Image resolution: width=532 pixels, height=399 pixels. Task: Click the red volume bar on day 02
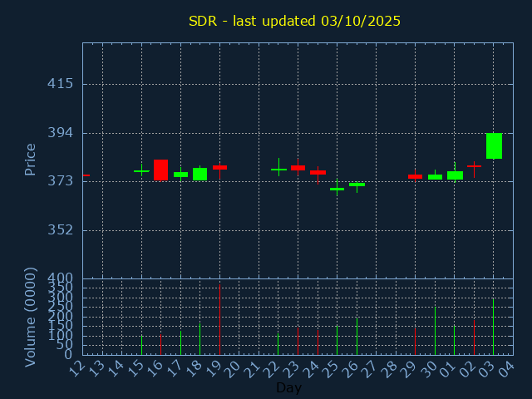point(474,337)
